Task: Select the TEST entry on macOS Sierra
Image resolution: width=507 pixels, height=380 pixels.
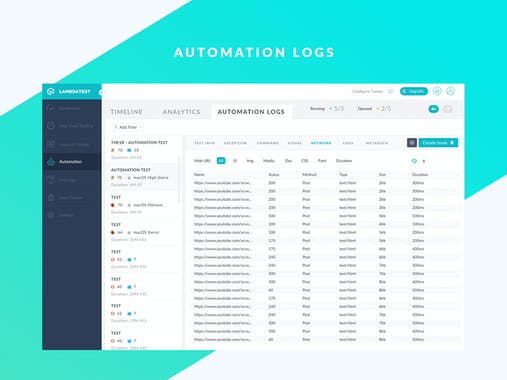Action: (x=142, y=232)
